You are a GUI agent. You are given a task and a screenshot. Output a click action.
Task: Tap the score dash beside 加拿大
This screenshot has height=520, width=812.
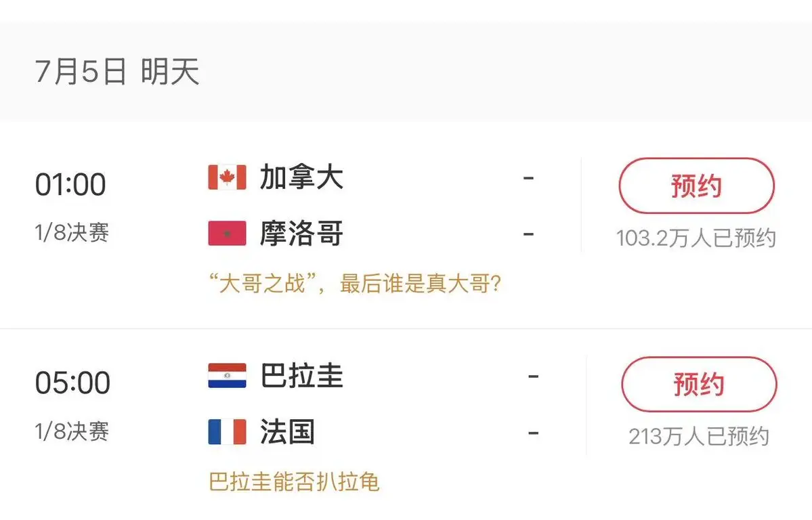click(528, 178)
